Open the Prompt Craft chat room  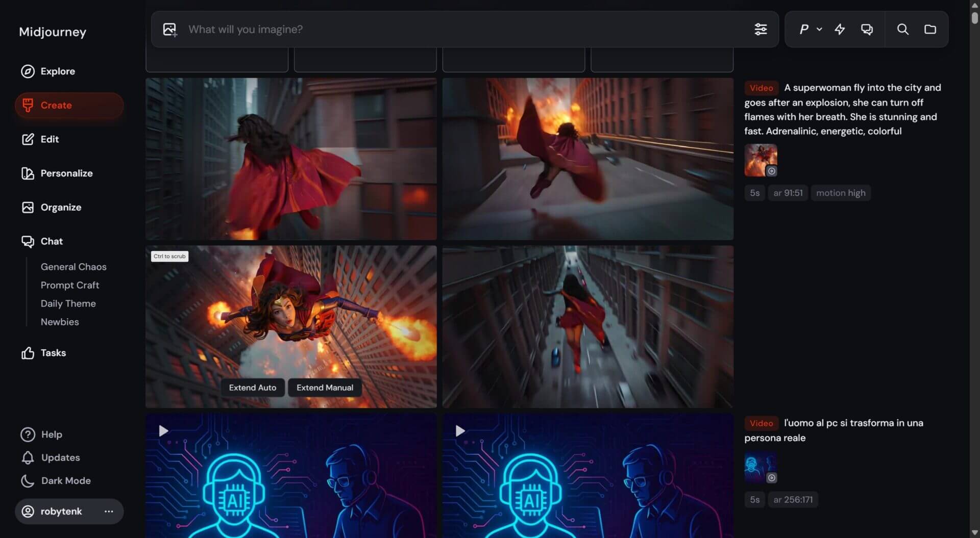point(70,285)
